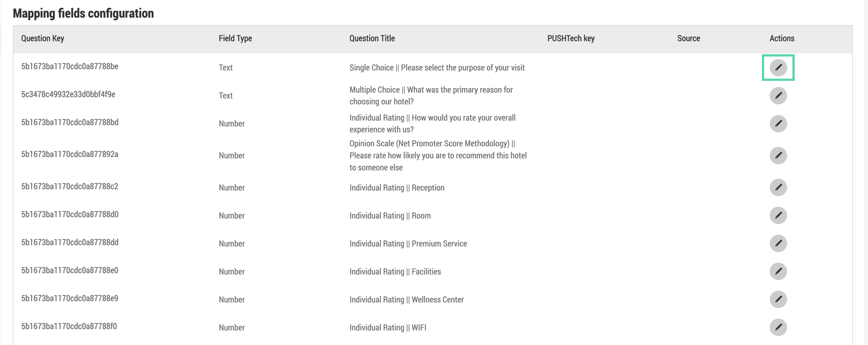Select question key 5c3478c49932e33d0bbf4f9e
The height and width of the screenshot is (345, 868).
tap(68, 94)
